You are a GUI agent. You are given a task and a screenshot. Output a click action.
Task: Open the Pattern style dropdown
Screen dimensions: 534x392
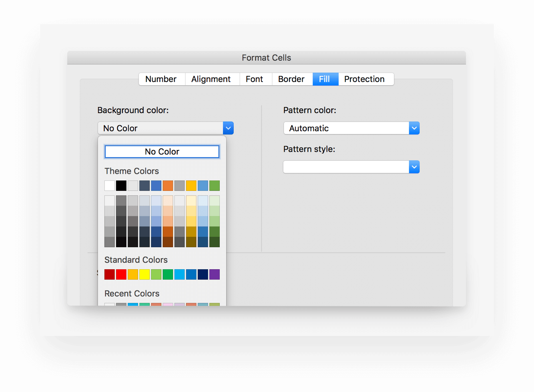[414, 167]
